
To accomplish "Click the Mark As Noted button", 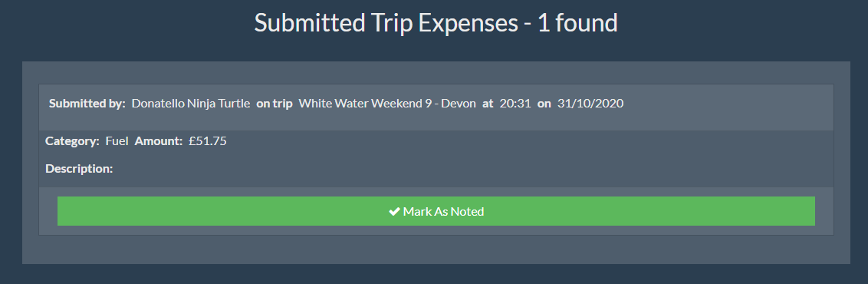I will (436, 211).
